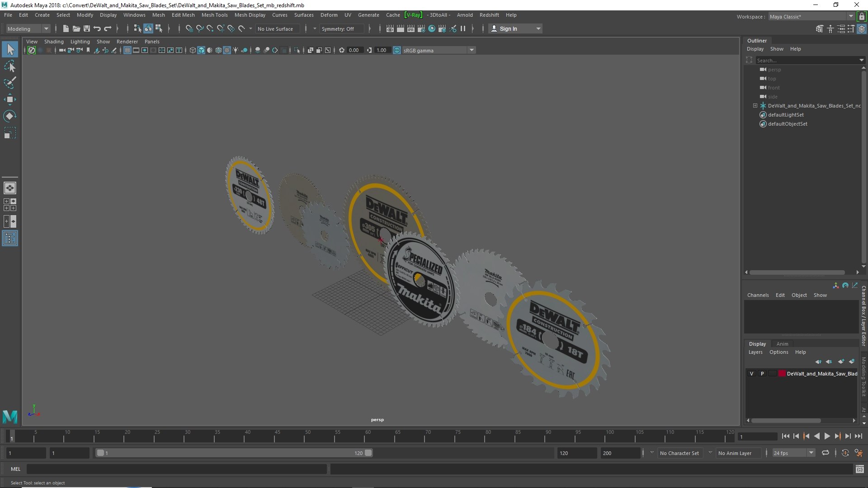The image size is (868, 488).
Task: Click the Redo arrow icon
Action: click(x=108, y=28)
